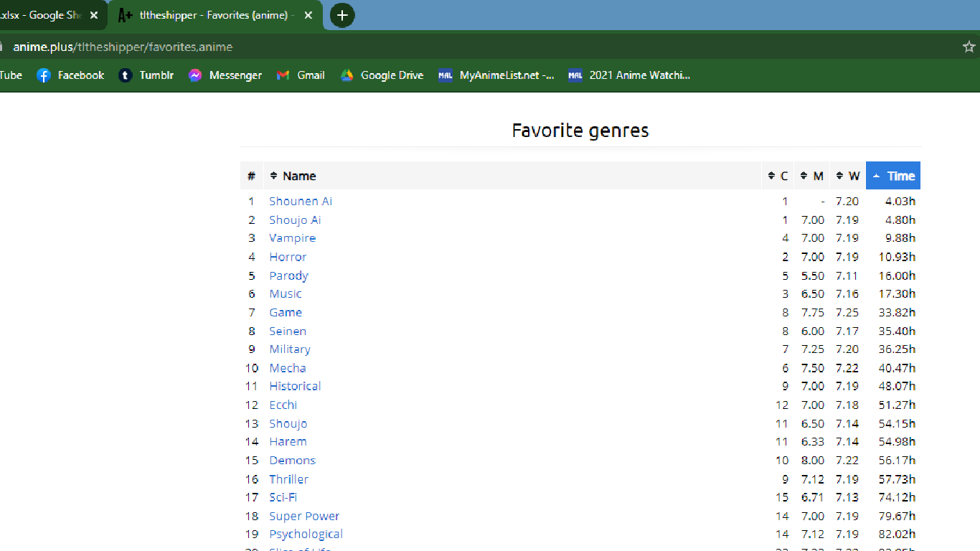The image size is (980, 551).
Task: Open the Facebook bookmark
Action: pyautogui.click(x=70, y=75)
